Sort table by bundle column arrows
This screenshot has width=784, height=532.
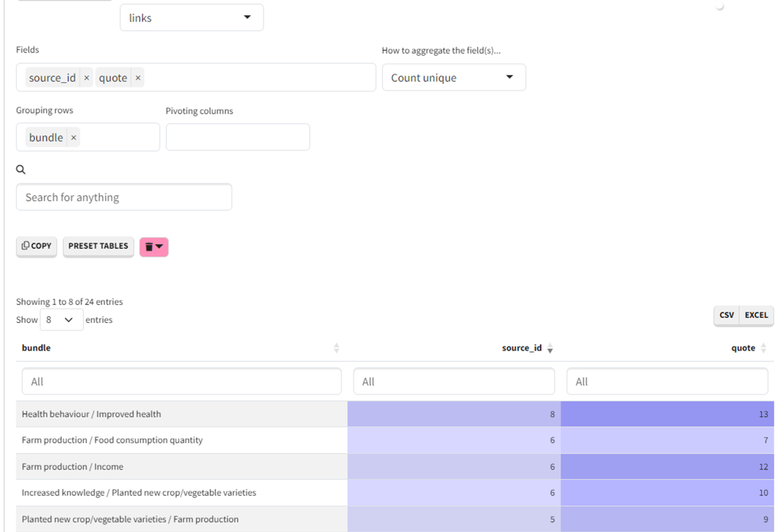(x=336, y=348)
